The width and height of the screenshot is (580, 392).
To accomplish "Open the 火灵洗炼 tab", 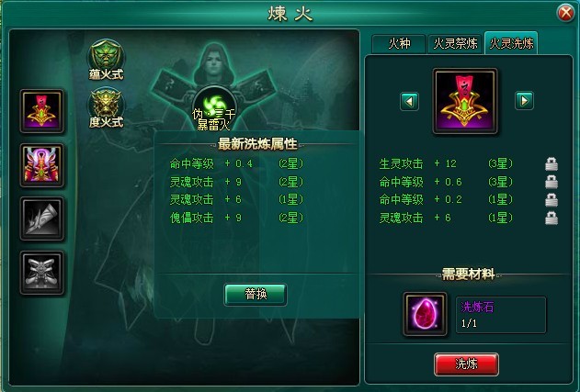I will pos(511,43).
